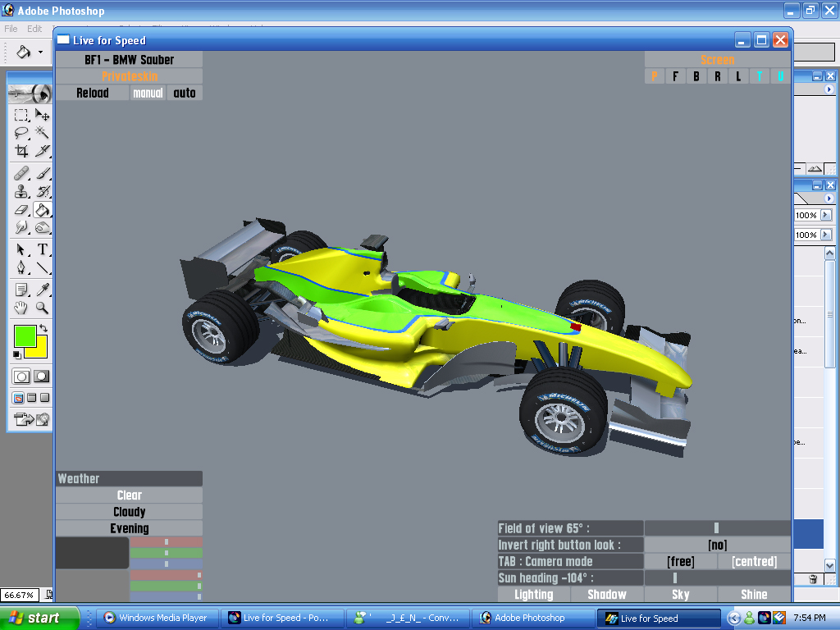This screenshot has width=840, height=630.
Task: Click the Reload skin button
Action: point(92,93)
